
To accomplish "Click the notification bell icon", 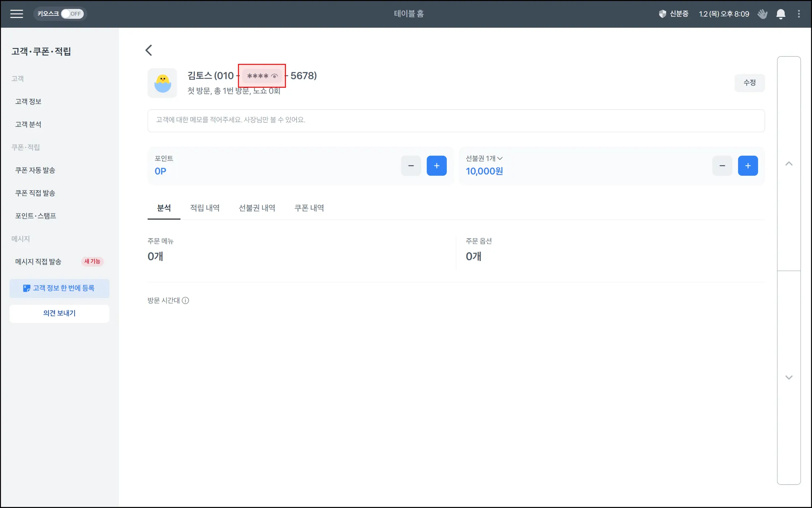I will coord(780,14).
